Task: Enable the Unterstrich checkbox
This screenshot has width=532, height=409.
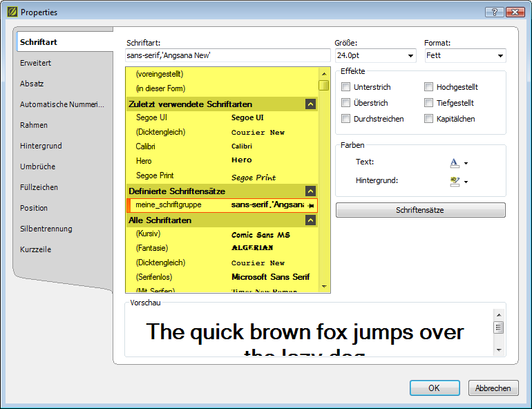Action: (x=346, y=87)
